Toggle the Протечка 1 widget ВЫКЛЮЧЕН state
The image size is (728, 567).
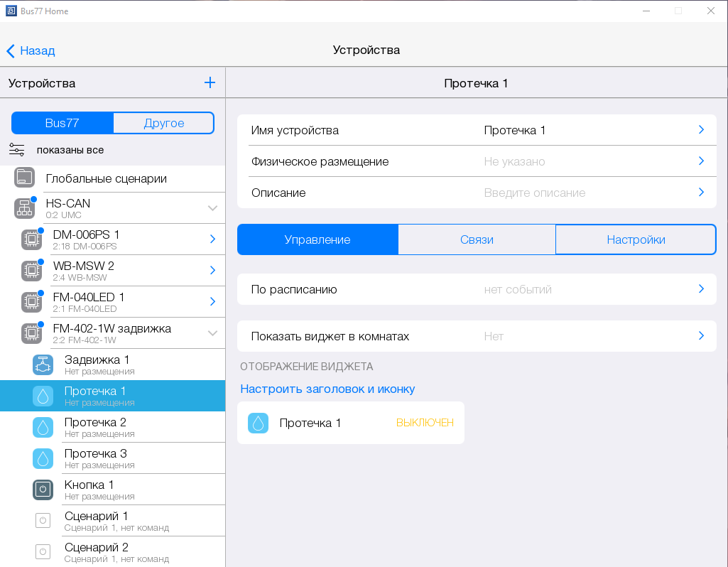pyautogui.click(x=424, y=423)
